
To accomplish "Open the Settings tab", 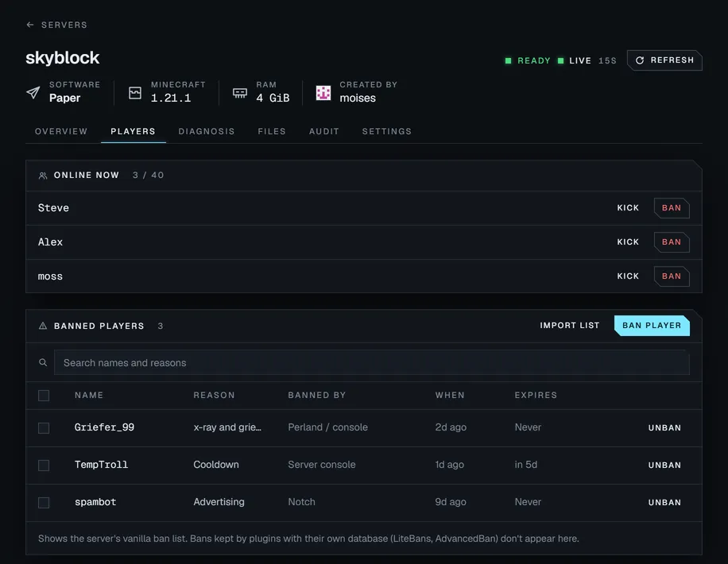I will [387, 131].
